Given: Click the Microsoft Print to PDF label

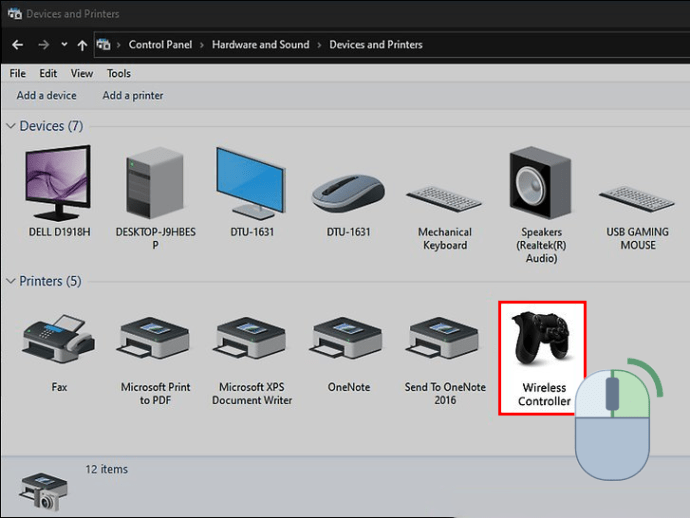Looking at the screenshot, I should tap(155, 393).
